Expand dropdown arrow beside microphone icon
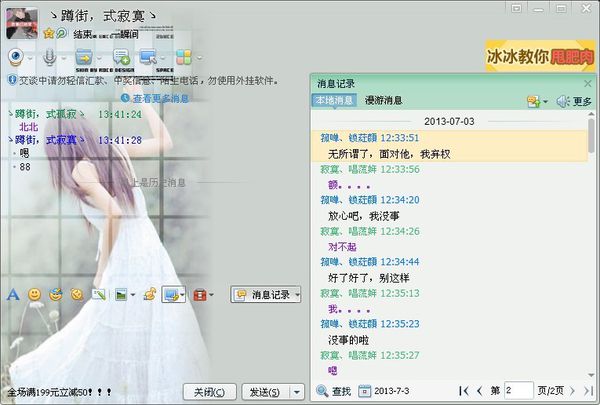The height and width of the screenshot is (405, 600). (x=64, y=59)
